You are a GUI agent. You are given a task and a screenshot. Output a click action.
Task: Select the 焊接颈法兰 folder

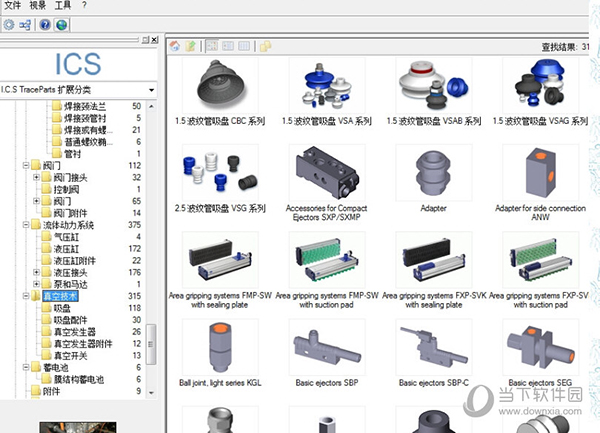coord(85,106)
